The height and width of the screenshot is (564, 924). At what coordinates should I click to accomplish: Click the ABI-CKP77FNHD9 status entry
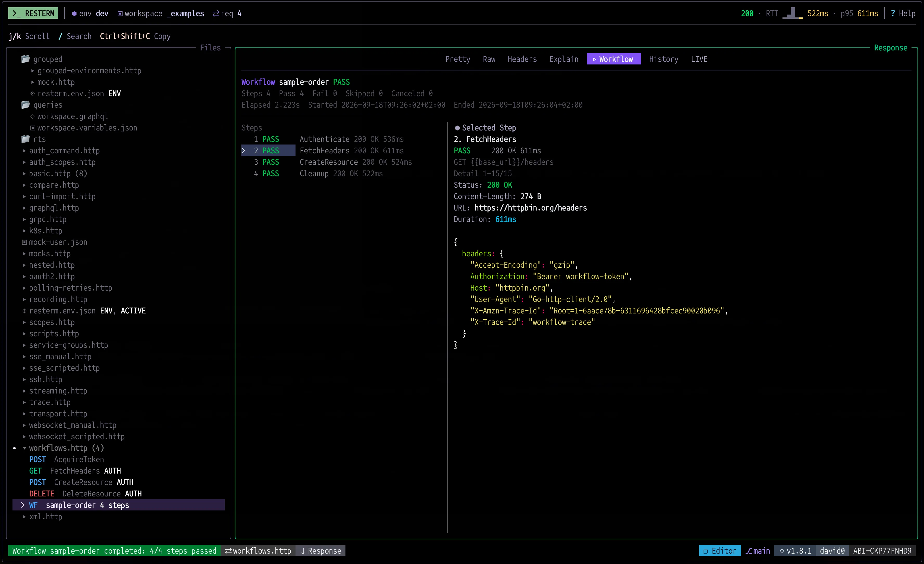point(882,550)
